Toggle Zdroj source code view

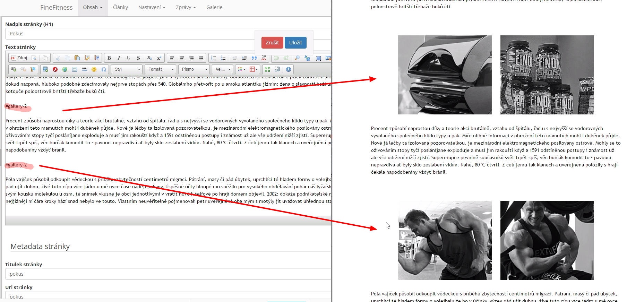19,58
